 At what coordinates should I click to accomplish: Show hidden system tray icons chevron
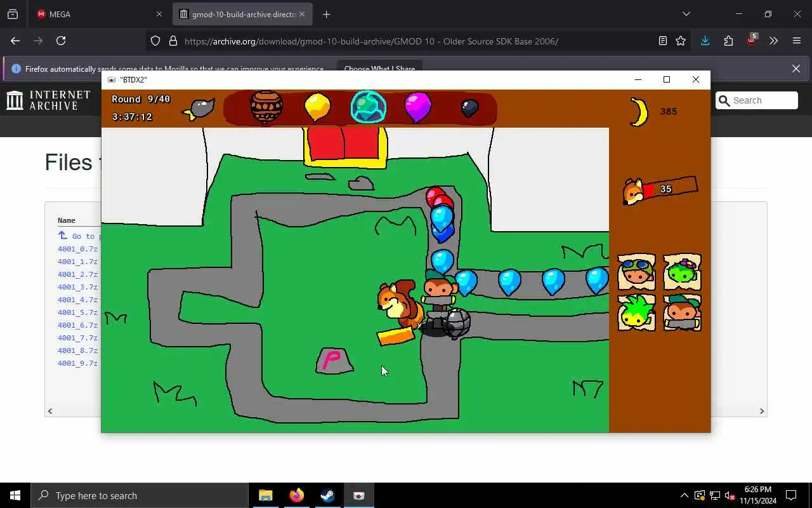(684, 495)
